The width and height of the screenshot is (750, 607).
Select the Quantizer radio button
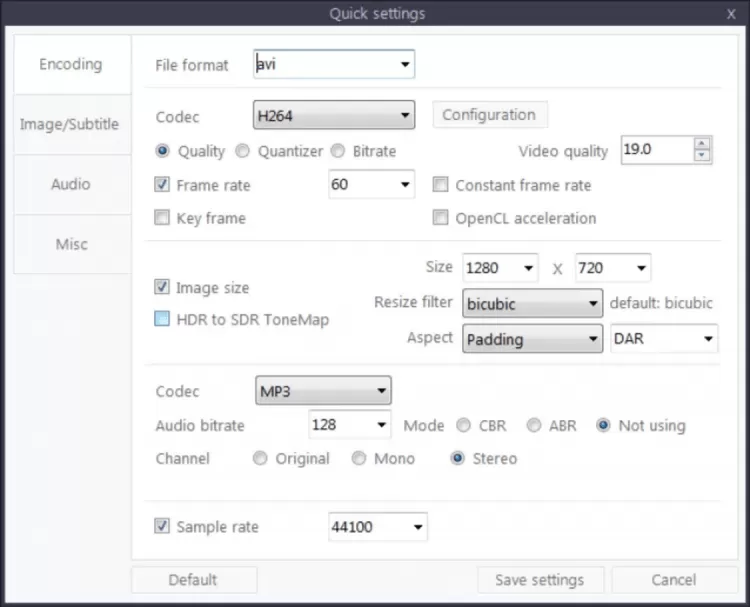[x=243, y=152]
